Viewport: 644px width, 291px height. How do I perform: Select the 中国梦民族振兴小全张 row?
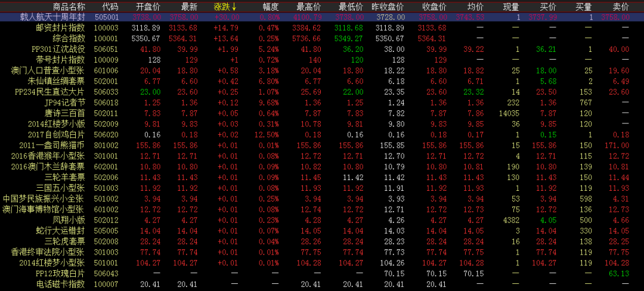pos(322,199)
